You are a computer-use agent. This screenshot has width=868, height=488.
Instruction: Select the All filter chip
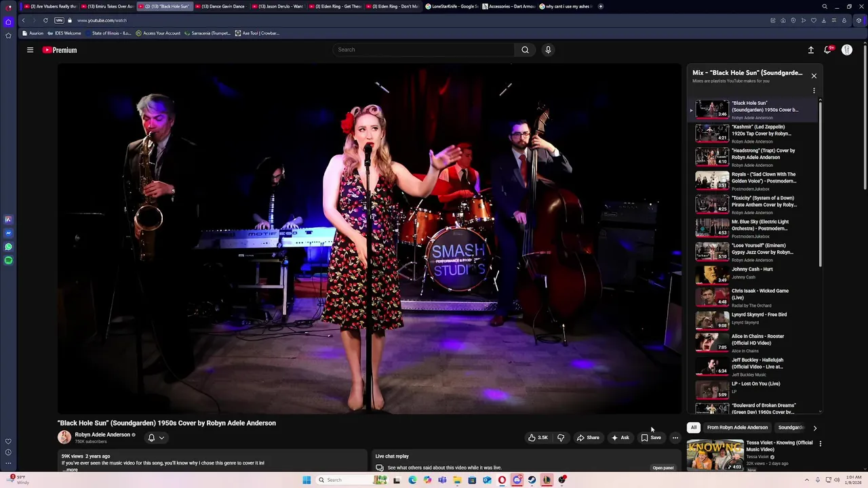click(693, 428)
